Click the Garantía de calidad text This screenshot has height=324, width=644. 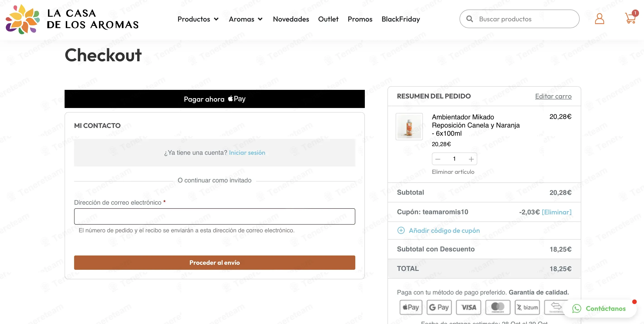(x=539, y=292)
